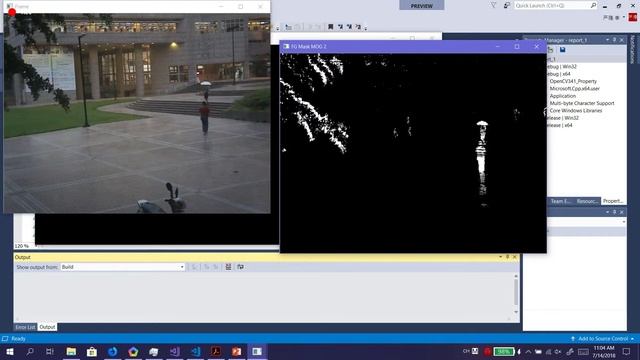Open the lower right panel object dropdown
Viewport: 640px width, 360px height.
(624, 222)
